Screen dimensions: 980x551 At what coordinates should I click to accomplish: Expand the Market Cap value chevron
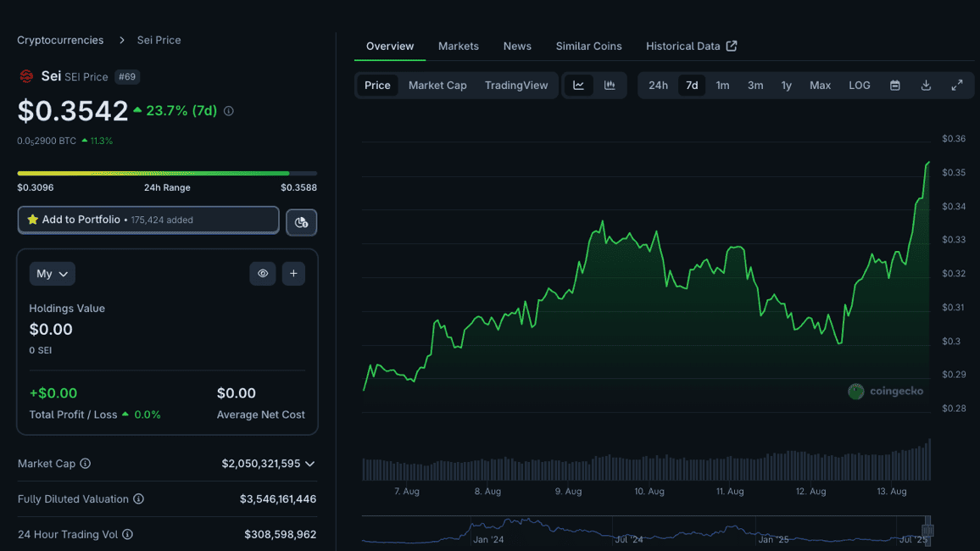point(310,464)
